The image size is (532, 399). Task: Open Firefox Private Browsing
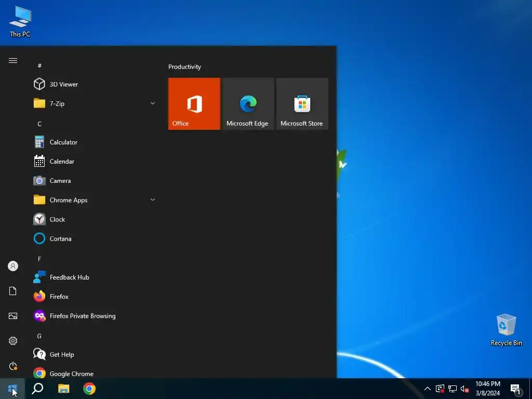tap(94, 316)
